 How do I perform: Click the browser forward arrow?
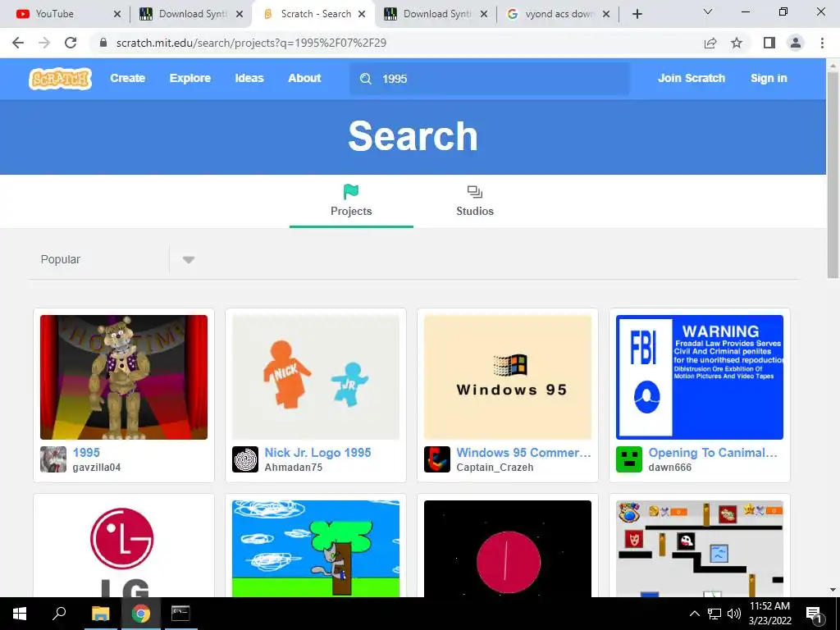(x=44, y=43)
